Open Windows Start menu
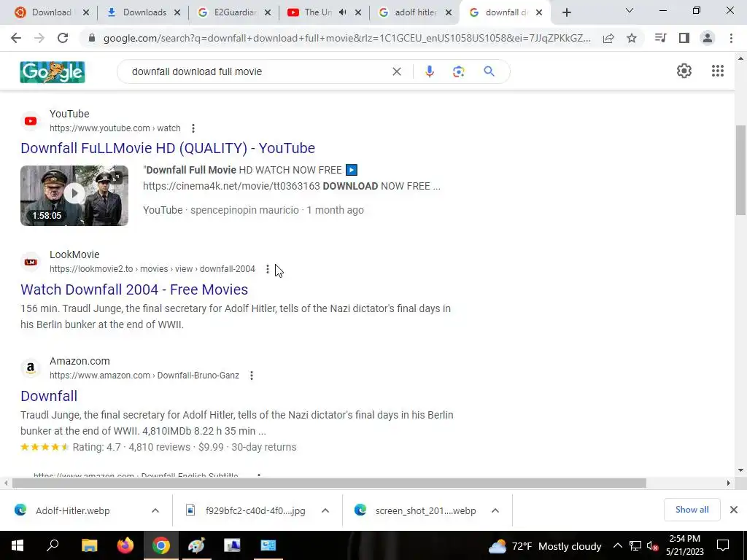This screenshot has height=560, width=747. tap(18, 545)
